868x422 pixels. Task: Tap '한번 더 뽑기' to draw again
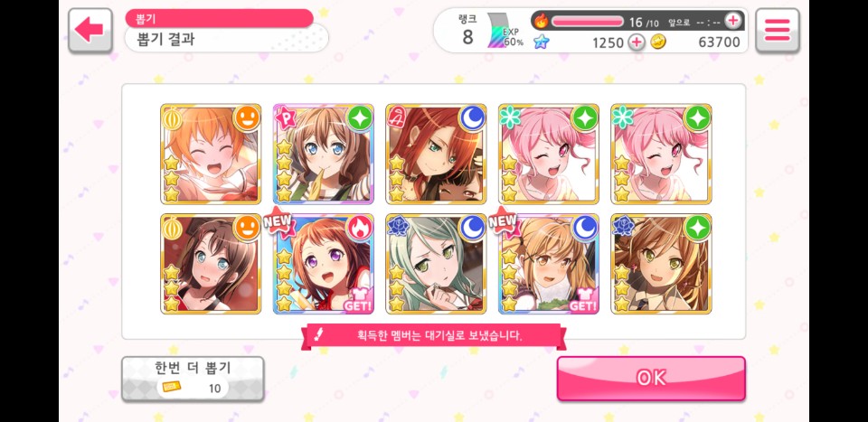click(x=193, y=379)
